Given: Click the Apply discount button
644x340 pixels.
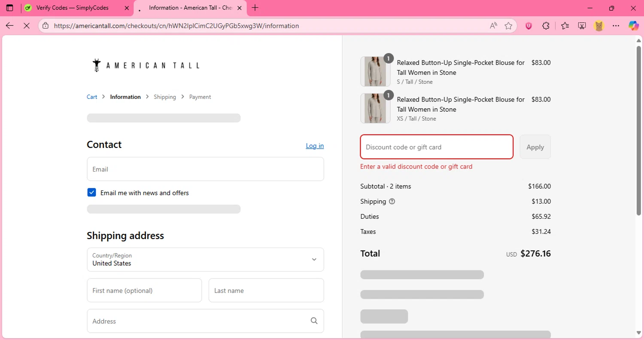Looking at the screenshot, I should [x=535, y=147].
